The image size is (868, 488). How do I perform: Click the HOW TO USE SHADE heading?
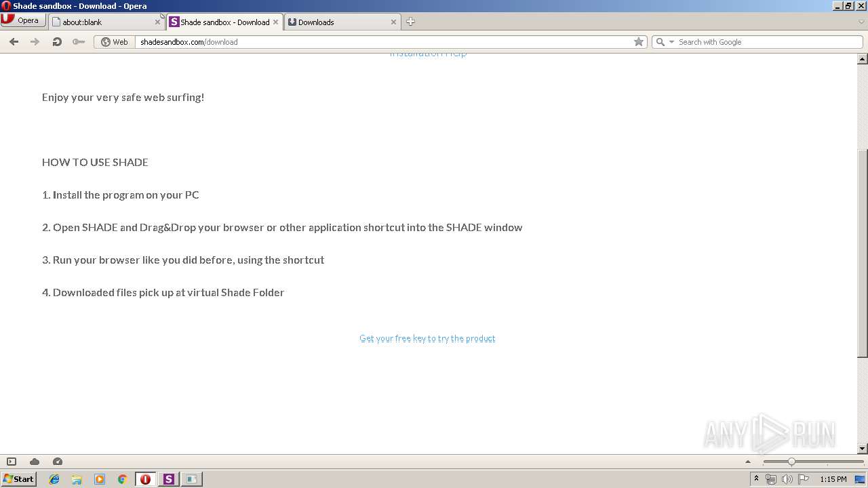95,162
